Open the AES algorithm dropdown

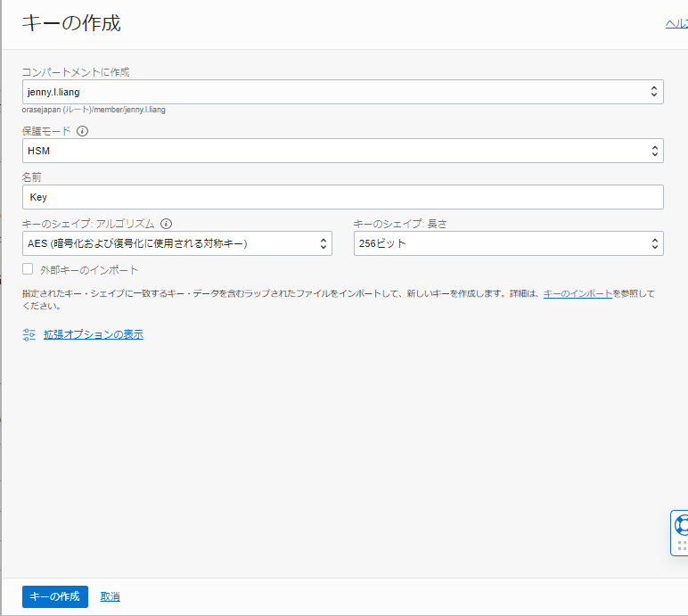point(177,243)
